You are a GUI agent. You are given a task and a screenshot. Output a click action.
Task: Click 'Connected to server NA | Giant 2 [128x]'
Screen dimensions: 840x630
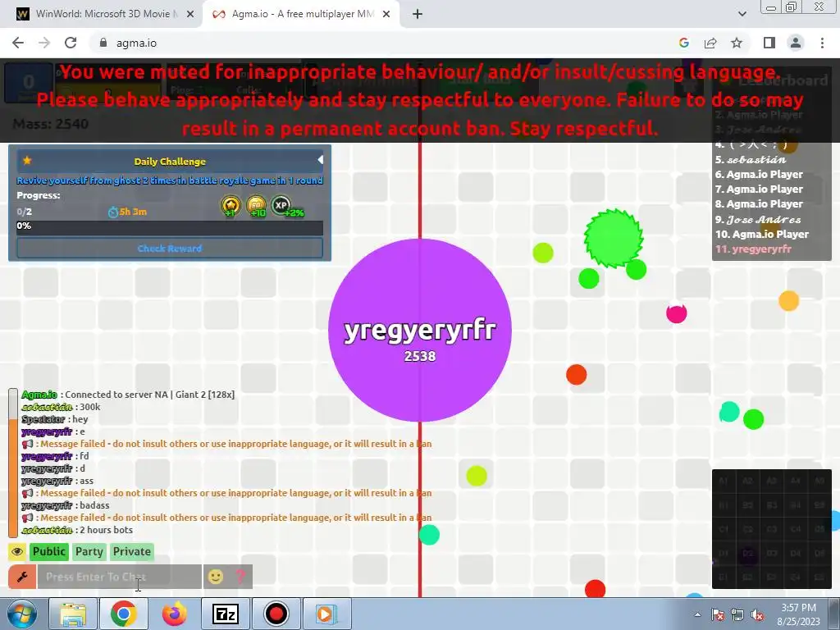pyautogui.click(x=150, y=395)
